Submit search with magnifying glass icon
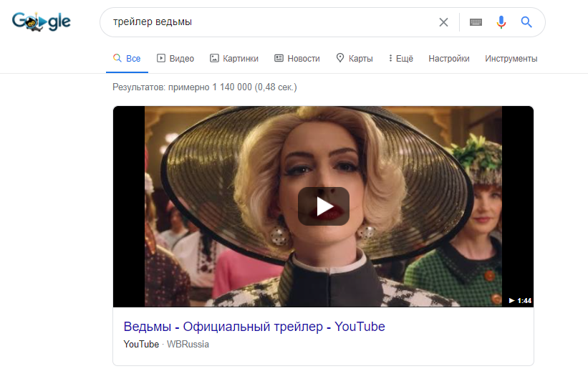 (526, 22)
